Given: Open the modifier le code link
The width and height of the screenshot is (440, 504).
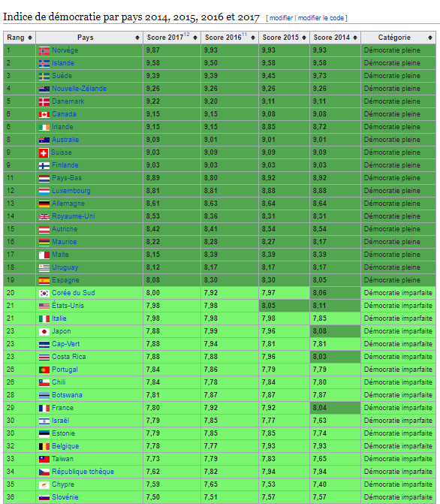Looking at the screenshot, I should (x=321, y=18).
